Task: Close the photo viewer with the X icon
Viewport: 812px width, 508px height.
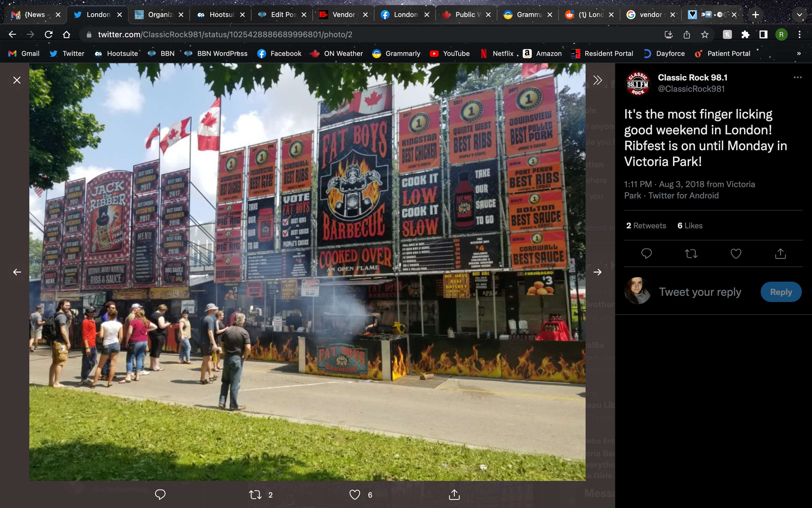Action: [17, 80]
